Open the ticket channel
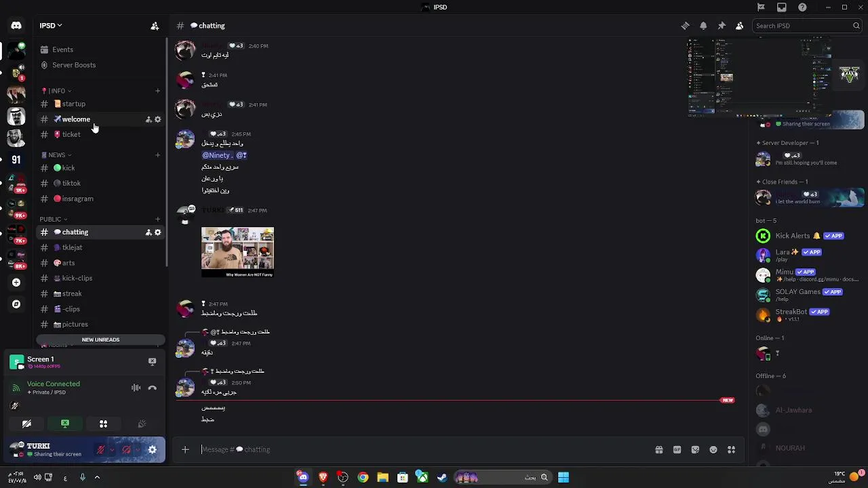 (100, 134)
